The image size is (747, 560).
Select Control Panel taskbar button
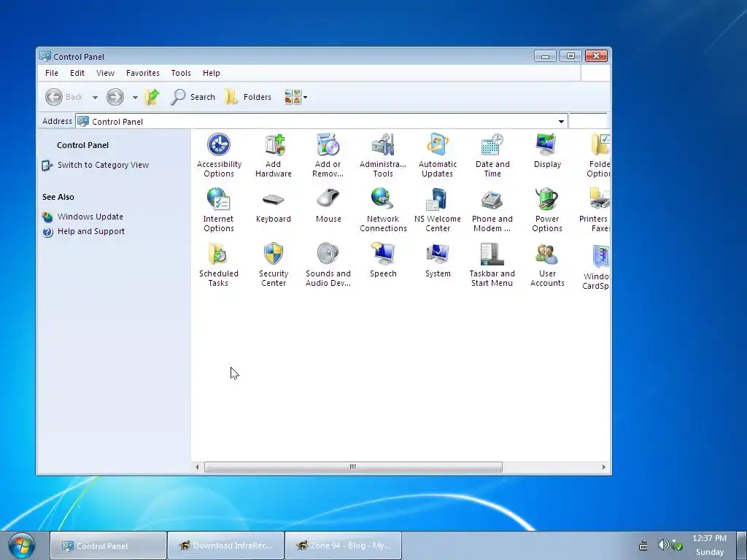[x=108, y=545]
